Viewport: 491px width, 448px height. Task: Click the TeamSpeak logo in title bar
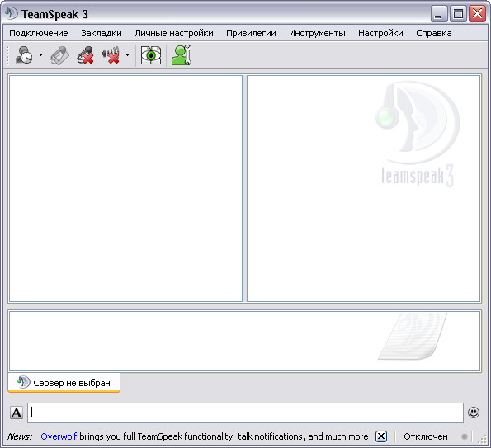pos(12,13)
